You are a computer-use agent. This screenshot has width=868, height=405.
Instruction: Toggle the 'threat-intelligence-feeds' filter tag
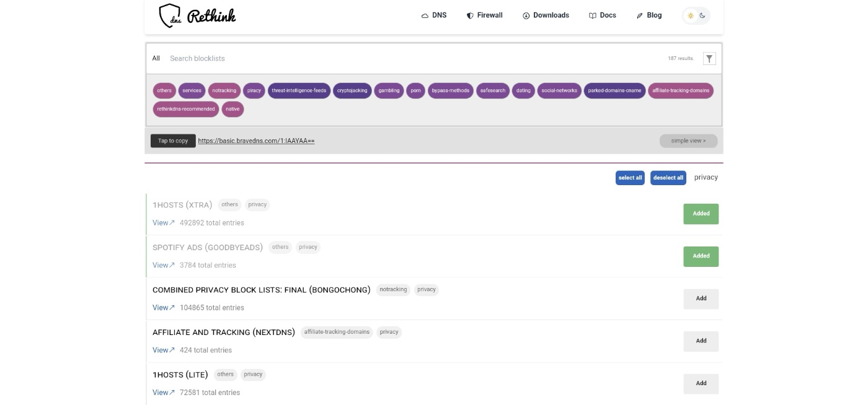(299, 90)
